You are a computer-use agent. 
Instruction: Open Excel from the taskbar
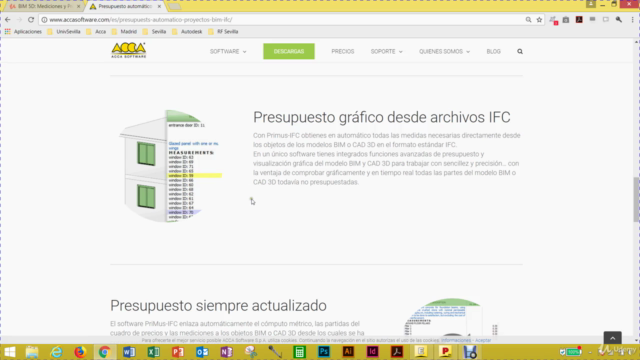click(153, 352)
